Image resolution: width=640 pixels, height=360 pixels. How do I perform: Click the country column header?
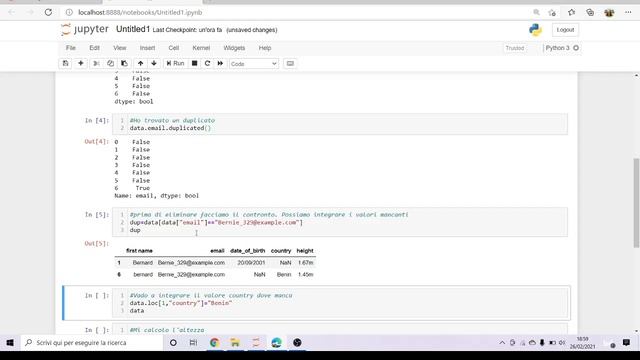click(281, 251)
